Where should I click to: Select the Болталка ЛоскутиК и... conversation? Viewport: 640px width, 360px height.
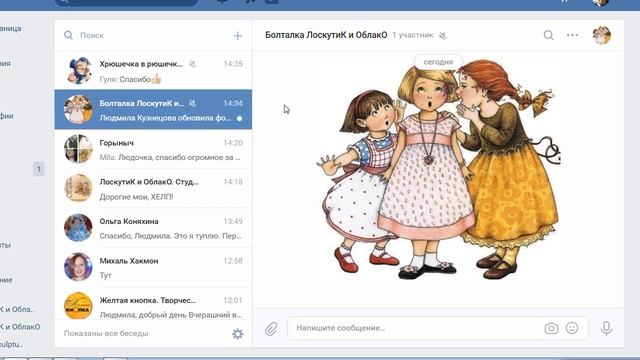pyautogui.click(x=153, y=110)
